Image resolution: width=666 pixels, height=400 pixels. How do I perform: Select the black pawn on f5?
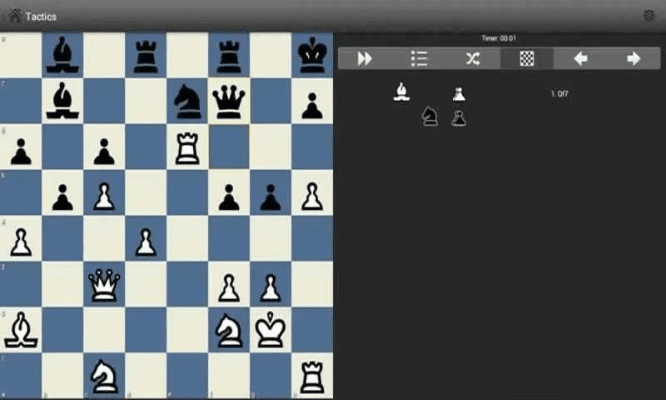229,197
